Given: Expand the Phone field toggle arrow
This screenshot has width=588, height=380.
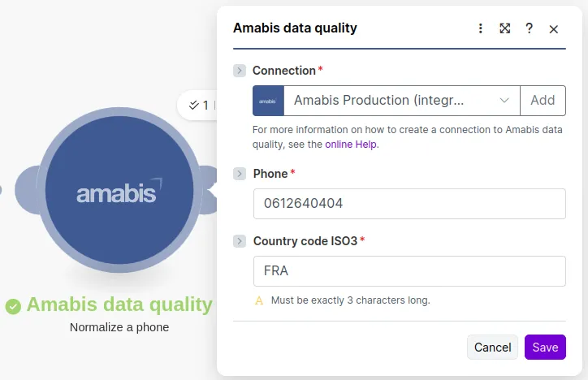Looking at the screenshot, I should tap(240, 174).
